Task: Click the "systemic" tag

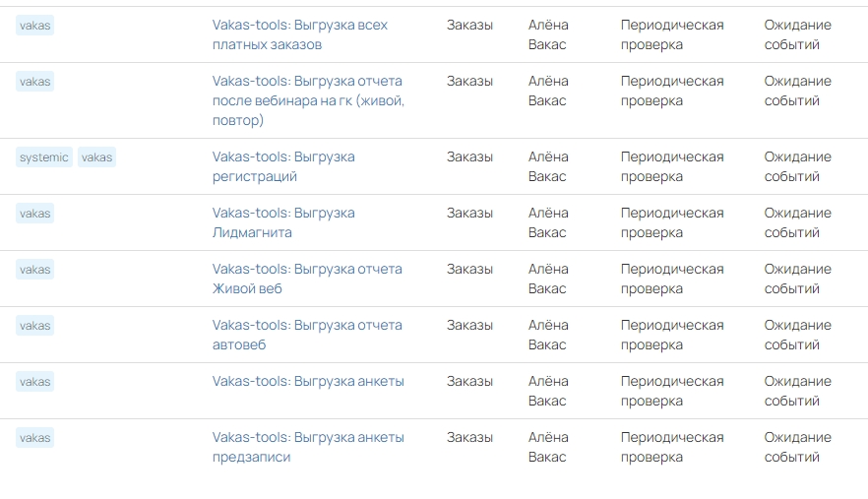Action: 44,157
